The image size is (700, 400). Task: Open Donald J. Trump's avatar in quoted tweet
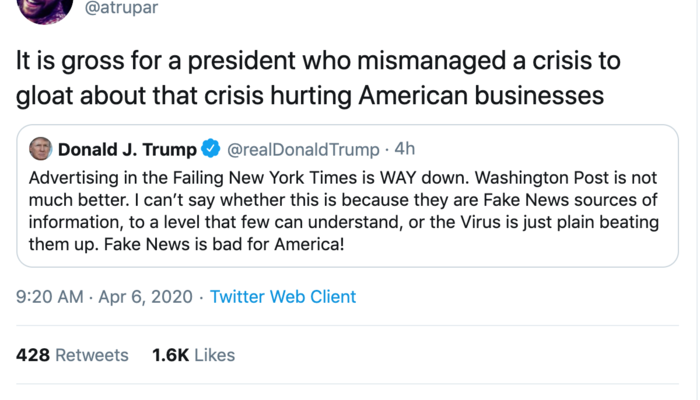pyautogui.click(x=40, y=150)
